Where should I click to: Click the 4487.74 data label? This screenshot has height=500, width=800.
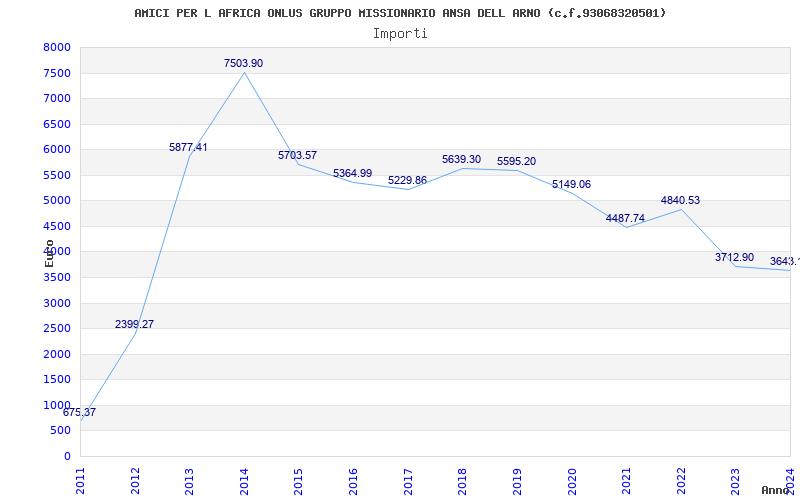point(626,218)
